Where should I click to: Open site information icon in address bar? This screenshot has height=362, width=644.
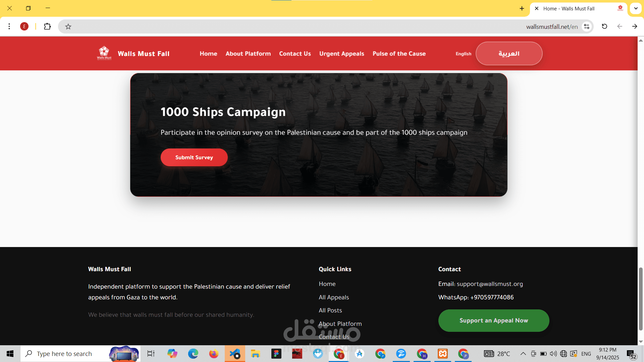pos(587,26)
